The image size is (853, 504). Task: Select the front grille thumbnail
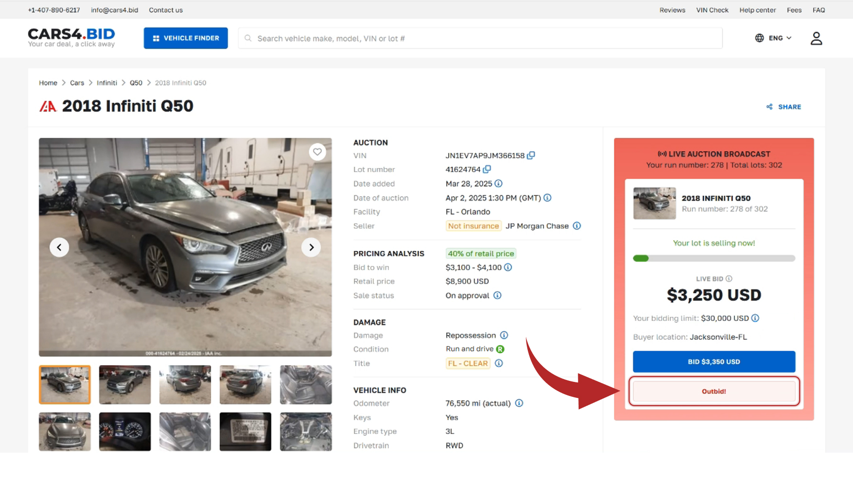coord(64,432)
